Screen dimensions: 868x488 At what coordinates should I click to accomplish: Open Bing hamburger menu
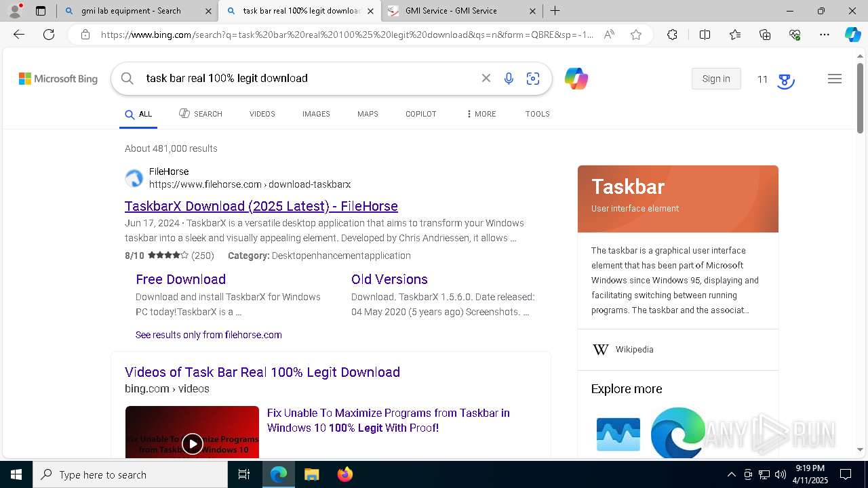[835, 79]
